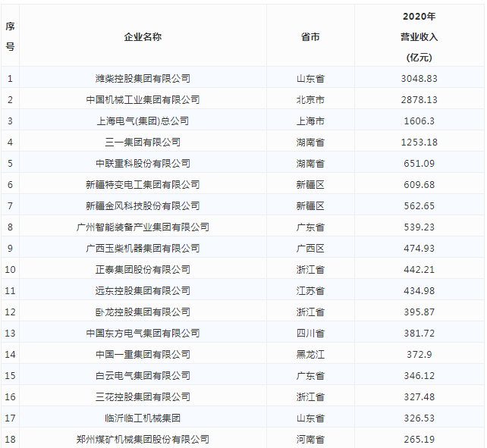Select the cell 广州智能装备产业集团有限公司

(143, 227)
